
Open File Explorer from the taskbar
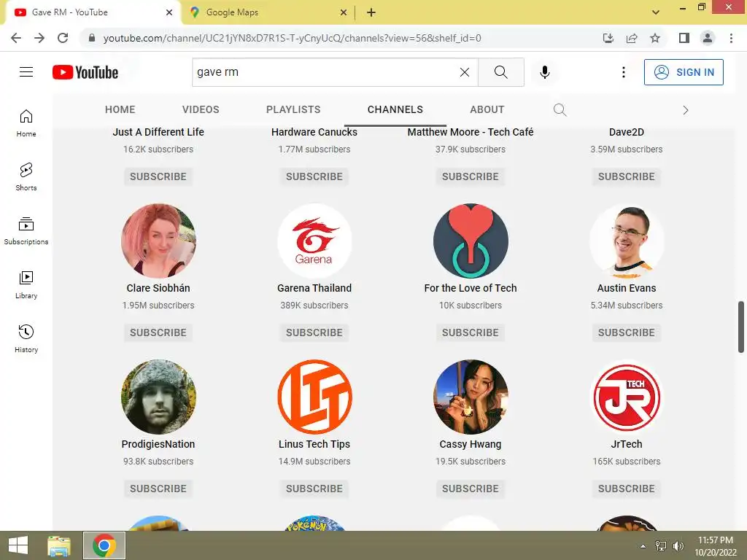59,545
